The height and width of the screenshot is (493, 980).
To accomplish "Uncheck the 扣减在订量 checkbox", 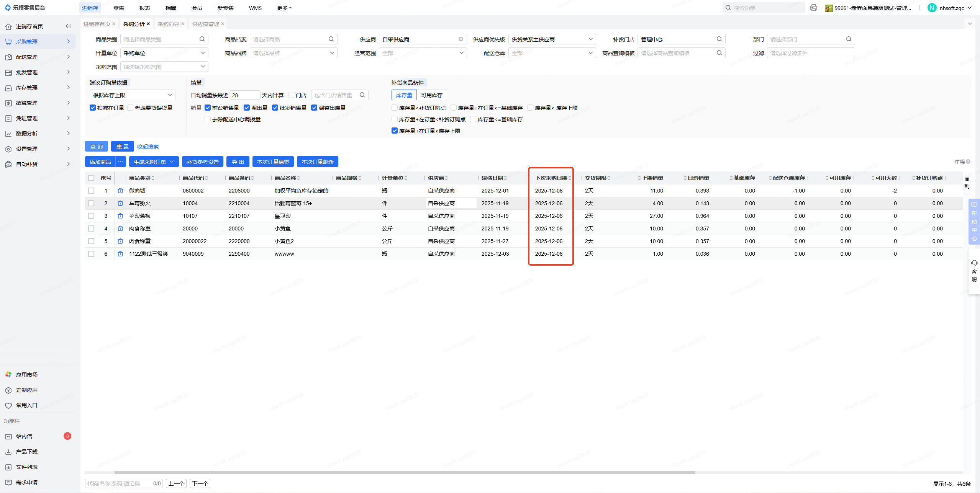I will [93, 108].
